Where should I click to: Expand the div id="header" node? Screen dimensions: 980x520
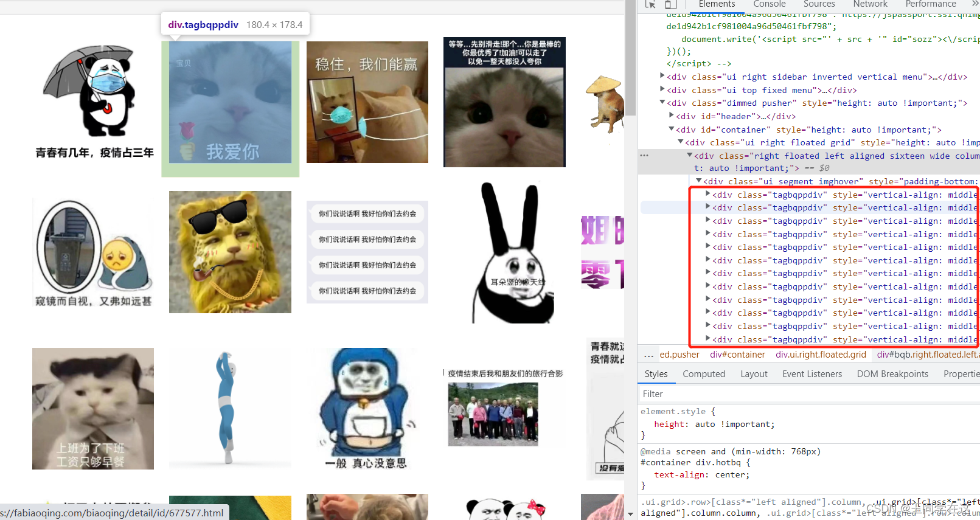pos(672,116)
